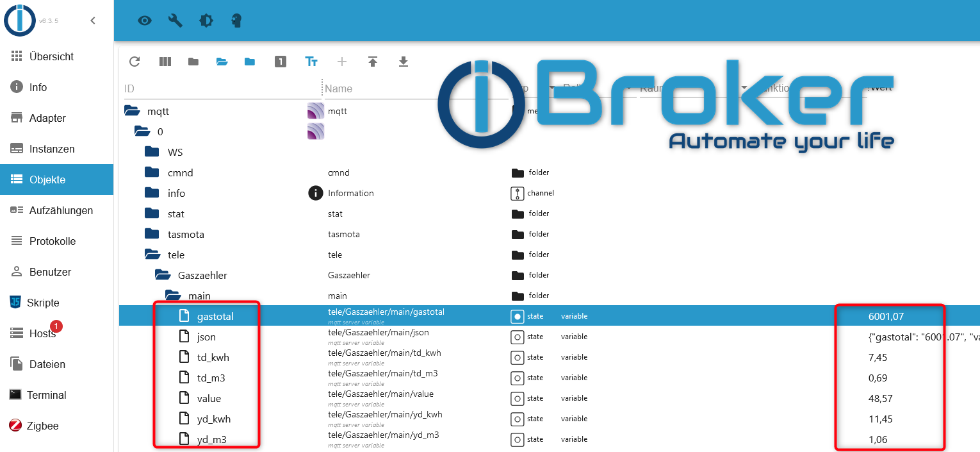Click the Tt text display toolbar icon
This screenshot has width=980, height=452.
(x=311, y=62)
